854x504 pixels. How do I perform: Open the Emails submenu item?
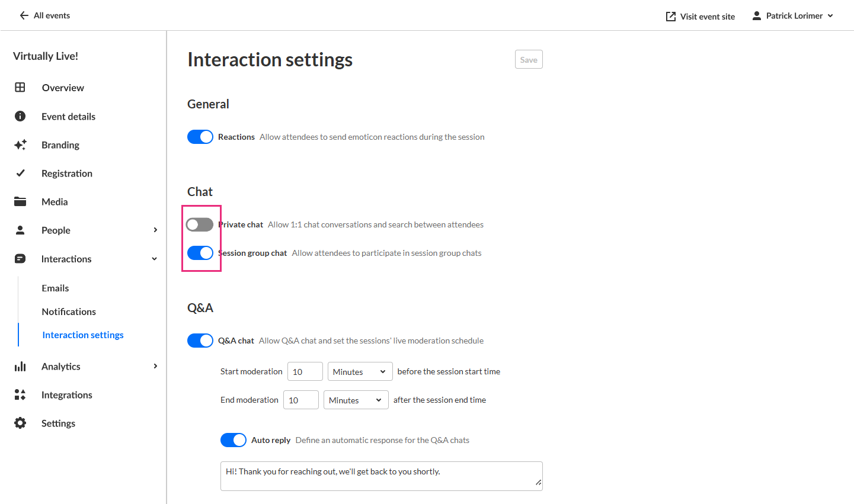pos(55,288)
